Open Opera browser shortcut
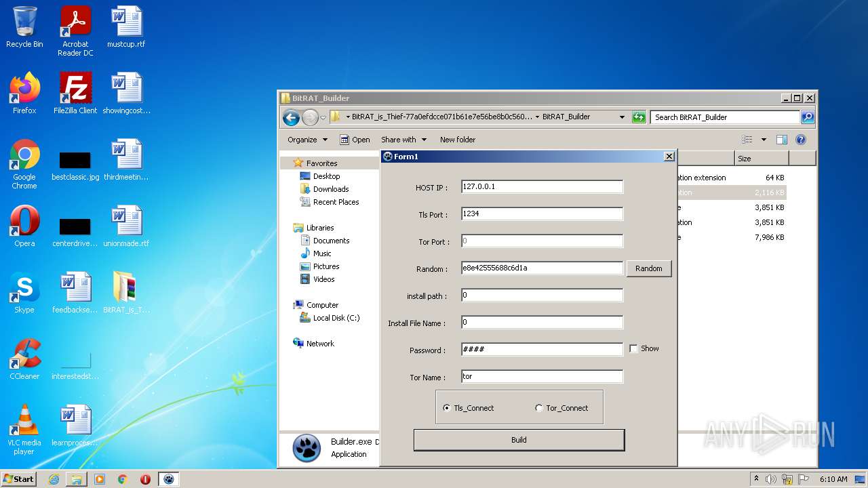 point(24,226)
